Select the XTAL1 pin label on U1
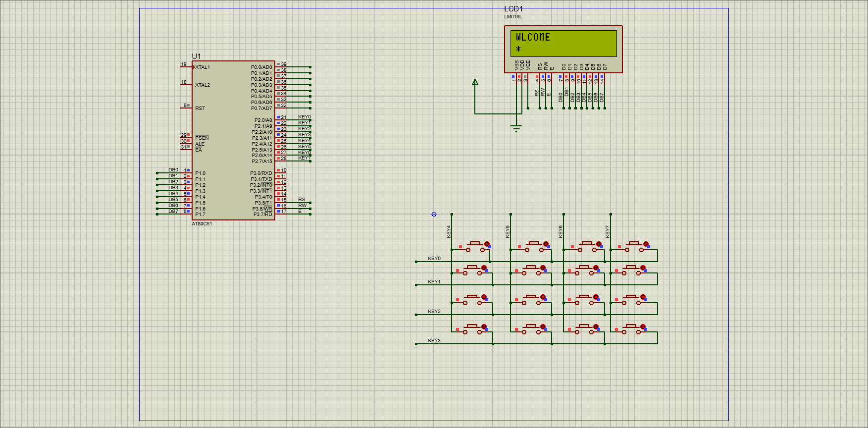The image size is (868, 428). (x=203, y=67)
